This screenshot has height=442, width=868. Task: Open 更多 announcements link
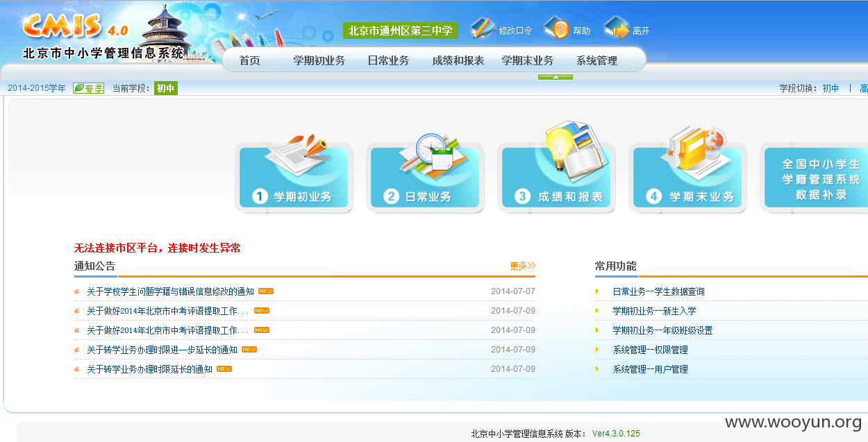point(522,266)
